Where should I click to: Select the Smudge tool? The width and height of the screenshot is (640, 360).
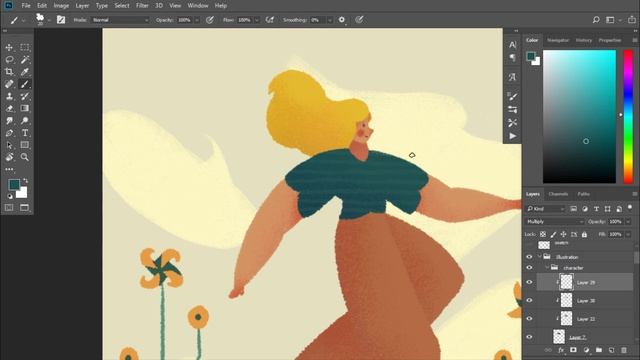coord(9,121)
